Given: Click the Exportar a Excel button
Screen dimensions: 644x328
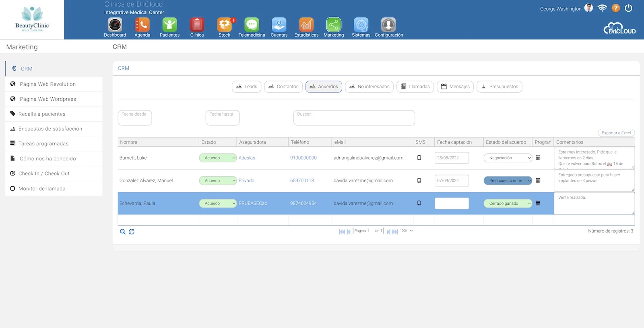Looking at the screenshot, I should coord(616,133).
